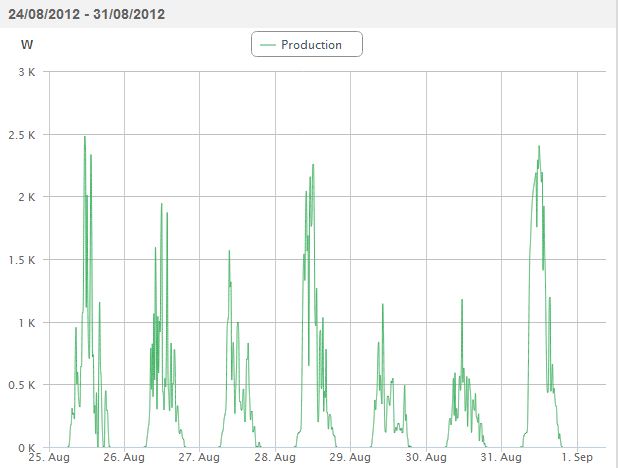Click the W unit label

[x=27, y=45]
